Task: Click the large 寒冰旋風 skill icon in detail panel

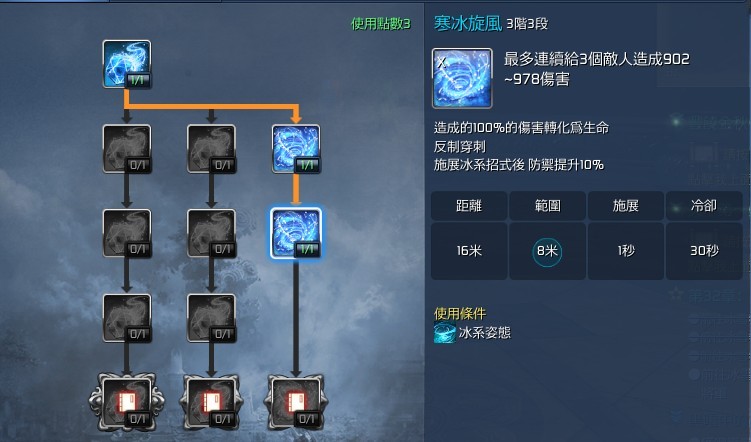Action: [x=462, y=78]
